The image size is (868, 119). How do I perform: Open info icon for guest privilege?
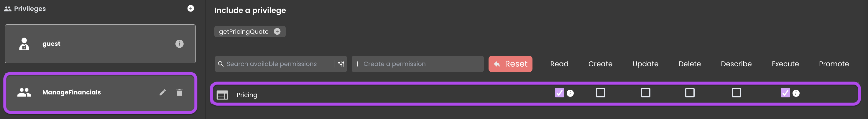pos(179,44)
